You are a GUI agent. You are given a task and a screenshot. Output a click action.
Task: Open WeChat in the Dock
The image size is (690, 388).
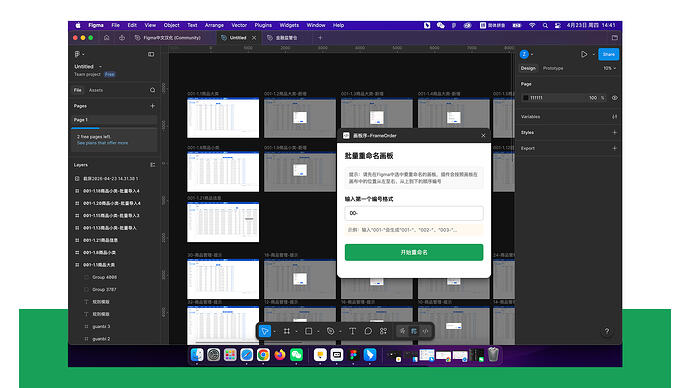[x=297, y=355]
